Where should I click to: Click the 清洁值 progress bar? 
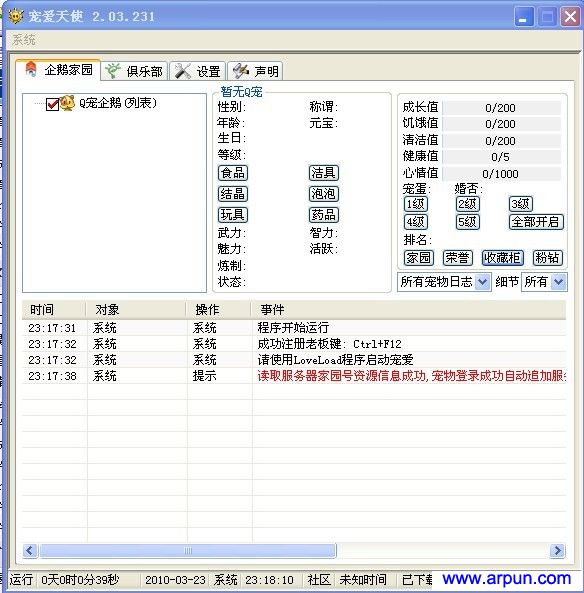pyautogui.click(x=501, y=141)
